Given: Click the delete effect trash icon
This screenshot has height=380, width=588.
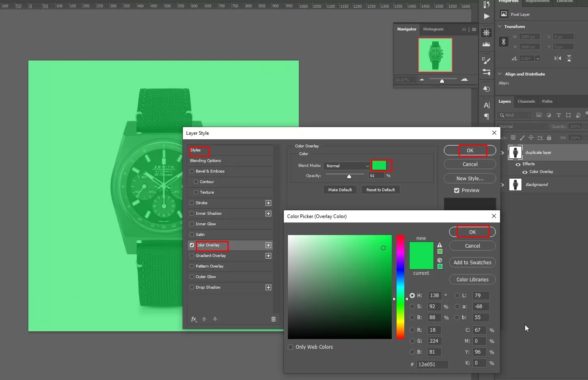Looking at the screenshot, I should click(x=273, y=319).
